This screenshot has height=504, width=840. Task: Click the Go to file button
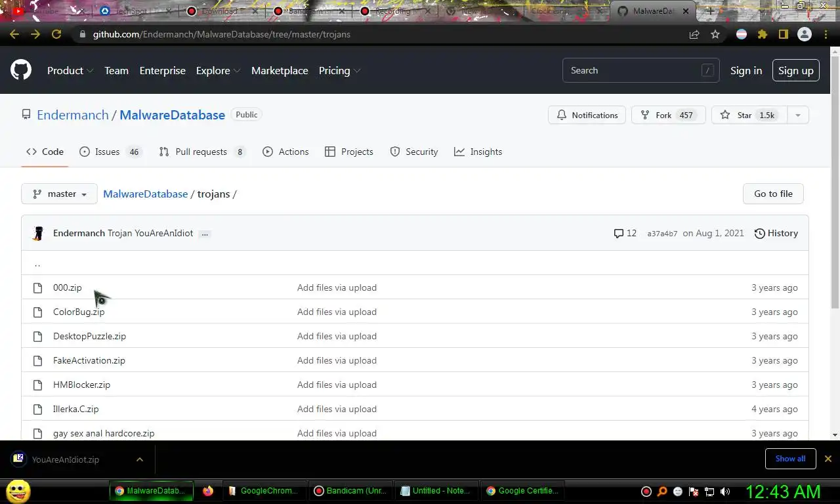[773, 194]
